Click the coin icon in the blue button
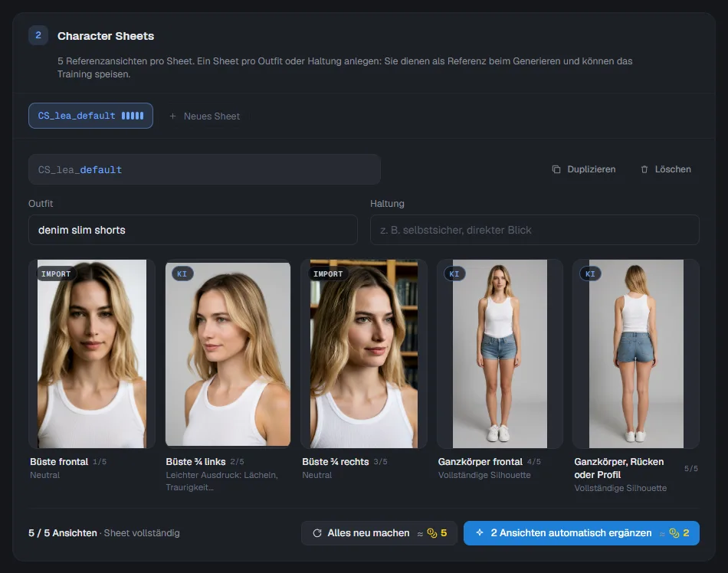 pos(674,533)
